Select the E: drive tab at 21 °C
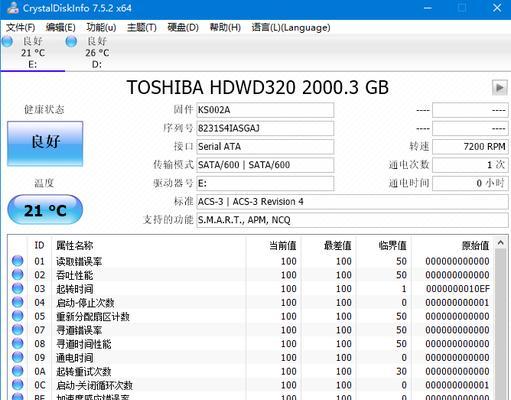Viewport: 511px width, 400px height. (33, 53)
